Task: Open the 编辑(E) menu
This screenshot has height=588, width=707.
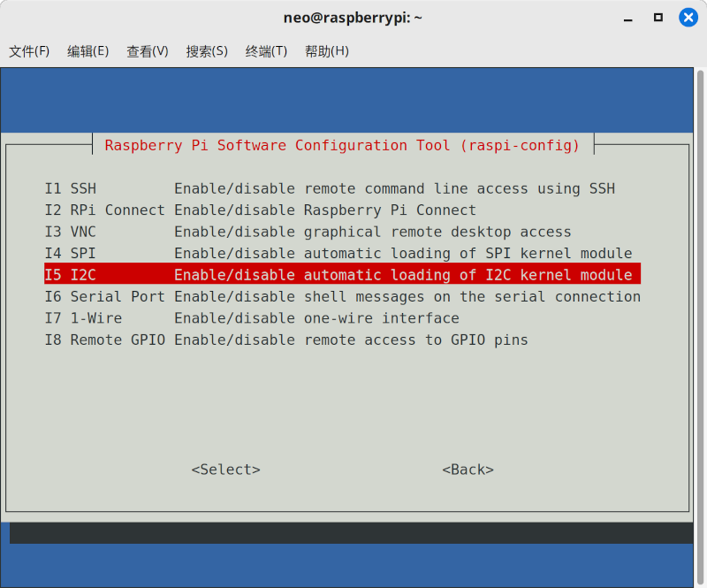Action: [87, 51]
